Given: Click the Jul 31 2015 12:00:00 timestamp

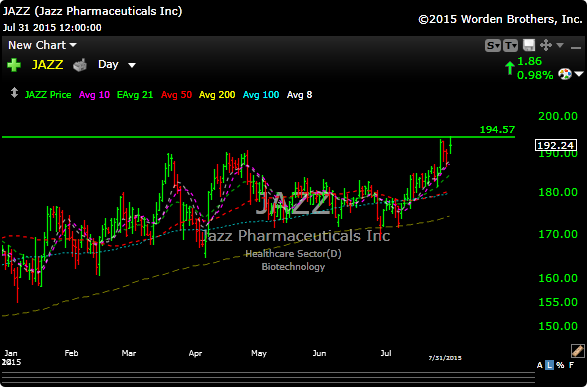Looking at the screenshot, I should tap(52, 28).
